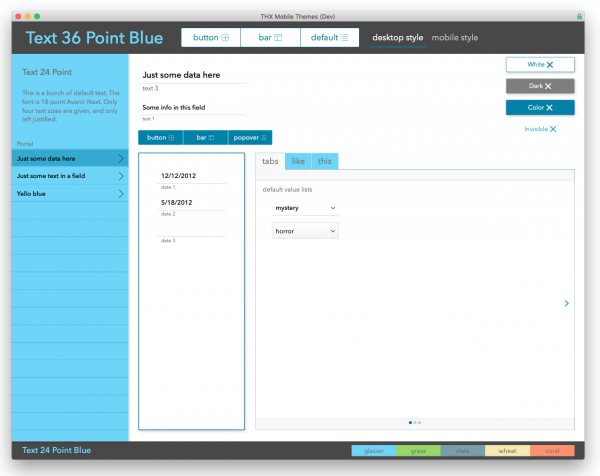This screenshot has height=476, width=600.
Task: Click the list icon on popover segment
Action: 264,138
